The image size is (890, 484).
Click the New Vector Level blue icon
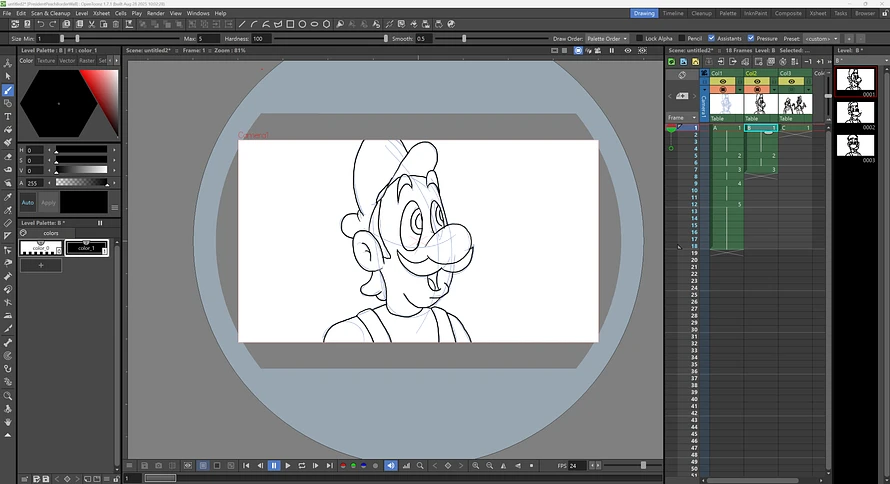(683, 61)
